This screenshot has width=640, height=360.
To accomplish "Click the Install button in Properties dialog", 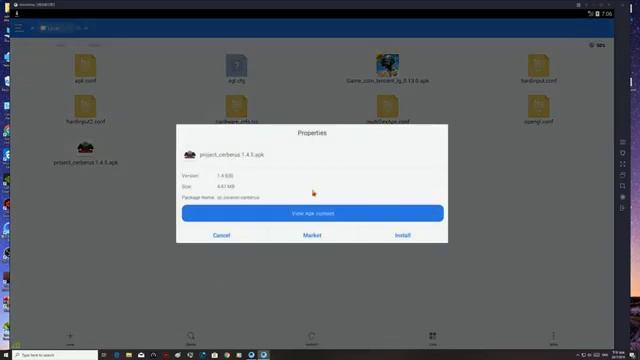I will 402,236.
